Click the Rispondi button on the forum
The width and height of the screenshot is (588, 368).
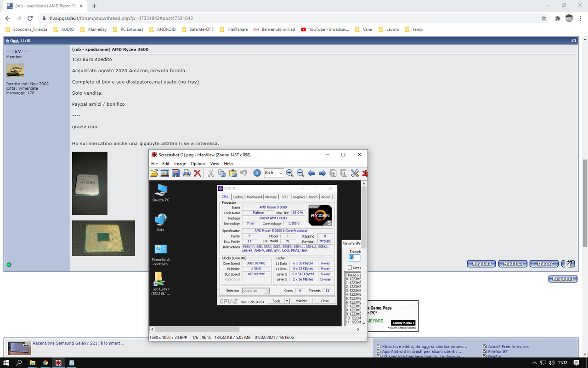click(562, 278)
